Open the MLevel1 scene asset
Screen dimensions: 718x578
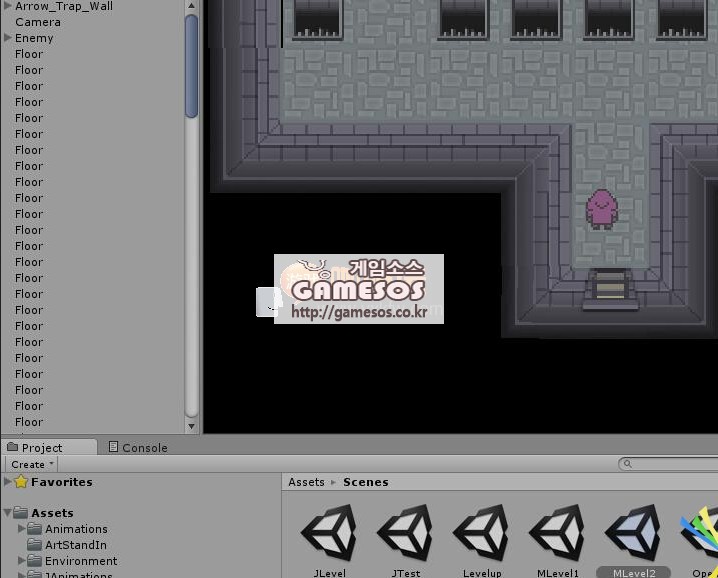tap(557, 533)
